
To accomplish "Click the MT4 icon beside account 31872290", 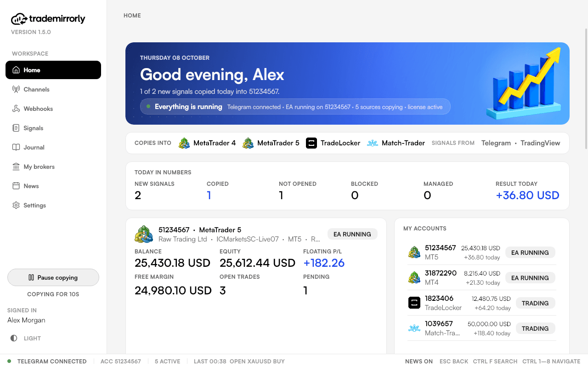I will tap(414, 277).
